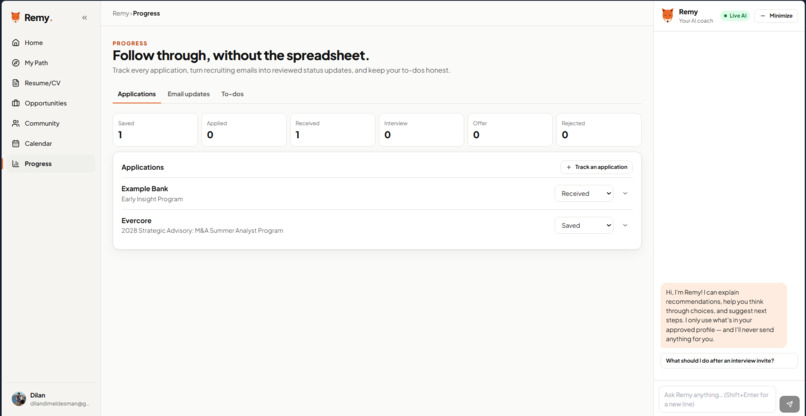Click the Remy greeting message bubble
This screenshot has width=806, height=416.
click(x=723, y=315)
